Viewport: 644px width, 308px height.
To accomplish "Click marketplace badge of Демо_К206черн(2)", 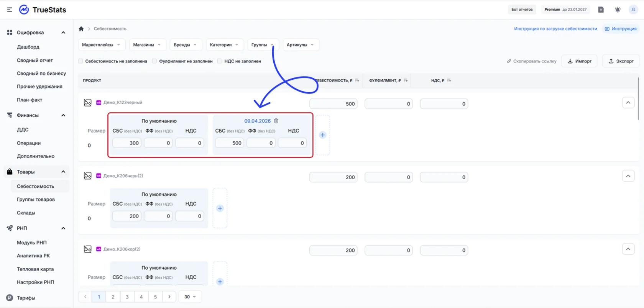I will (x=99, y=176).
